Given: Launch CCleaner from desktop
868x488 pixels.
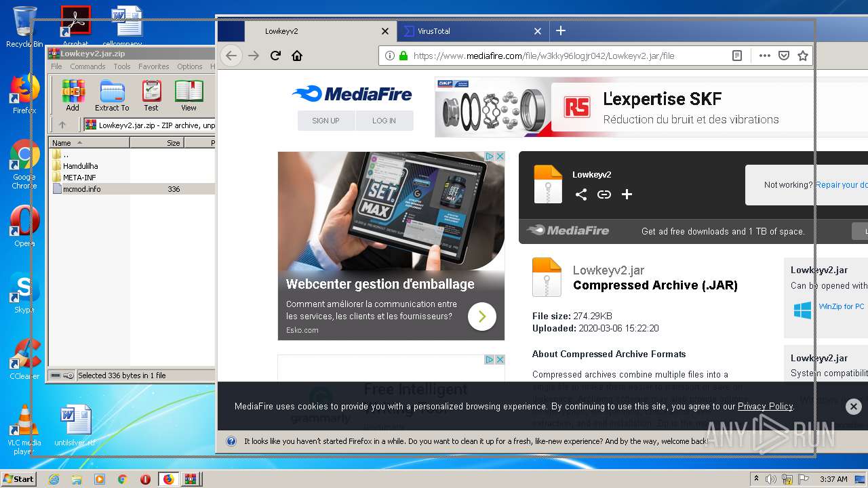Looking at the screenshot, I should tap(24, 359).
